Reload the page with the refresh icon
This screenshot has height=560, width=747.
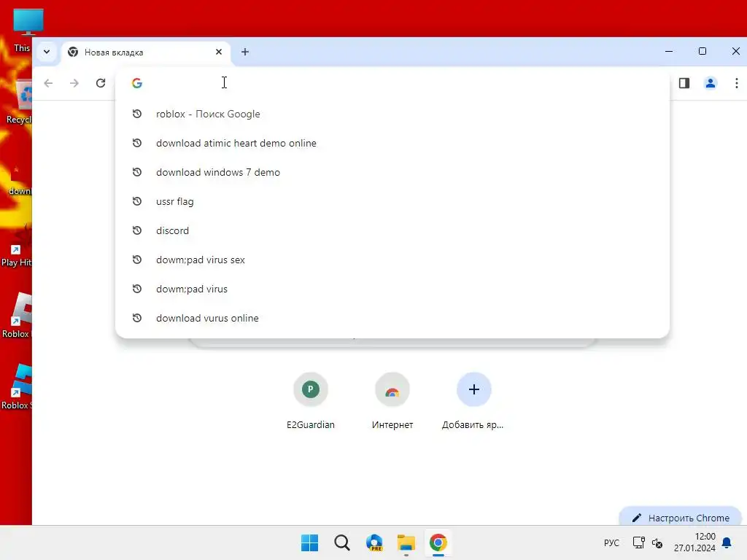101,83
